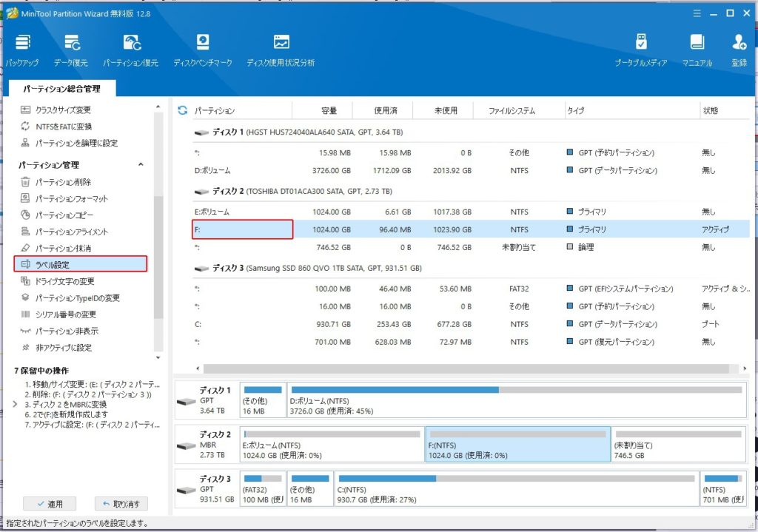Open the マニュアル (Manual) icon
This screenshot has width=758, height=532.
697,44
